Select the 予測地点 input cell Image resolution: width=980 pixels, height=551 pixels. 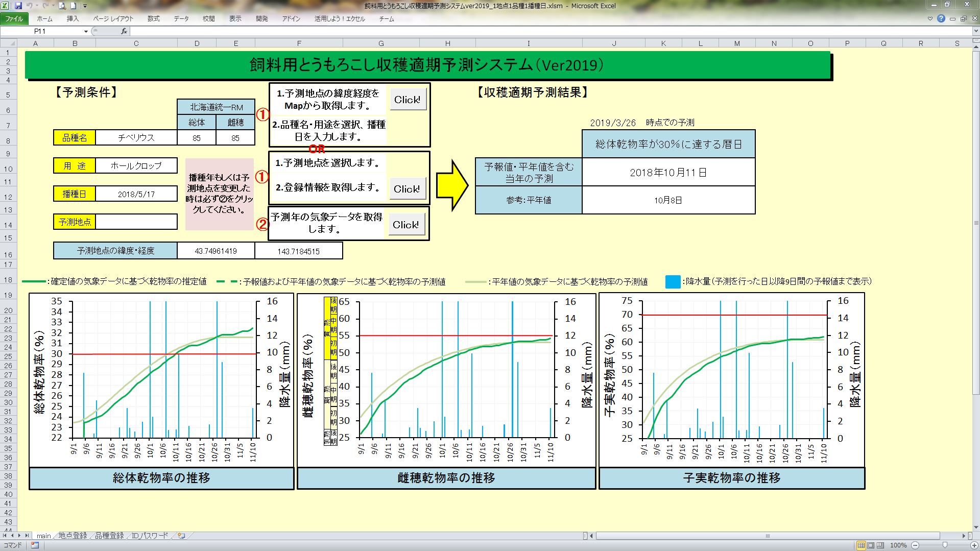(x=136, y=222)
